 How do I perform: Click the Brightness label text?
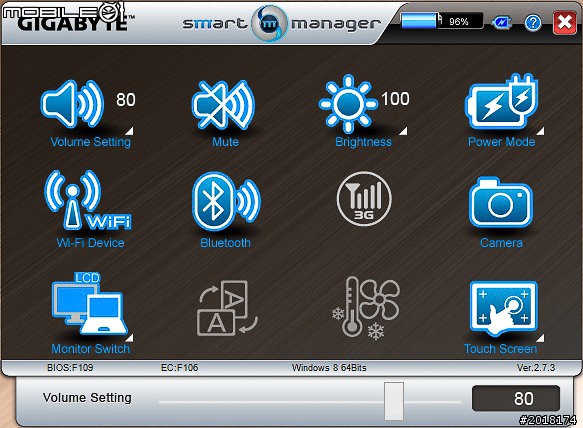tap(363, 142)
